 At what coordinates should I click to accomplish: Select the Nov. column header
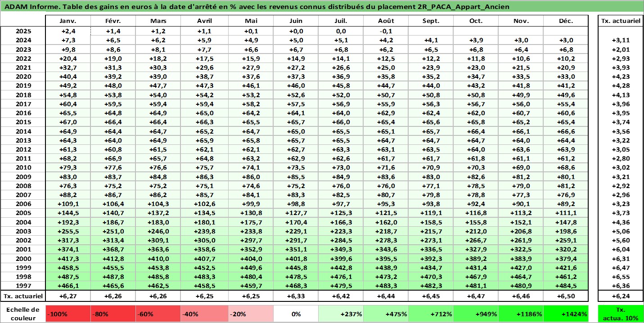[x=521, y=21]
